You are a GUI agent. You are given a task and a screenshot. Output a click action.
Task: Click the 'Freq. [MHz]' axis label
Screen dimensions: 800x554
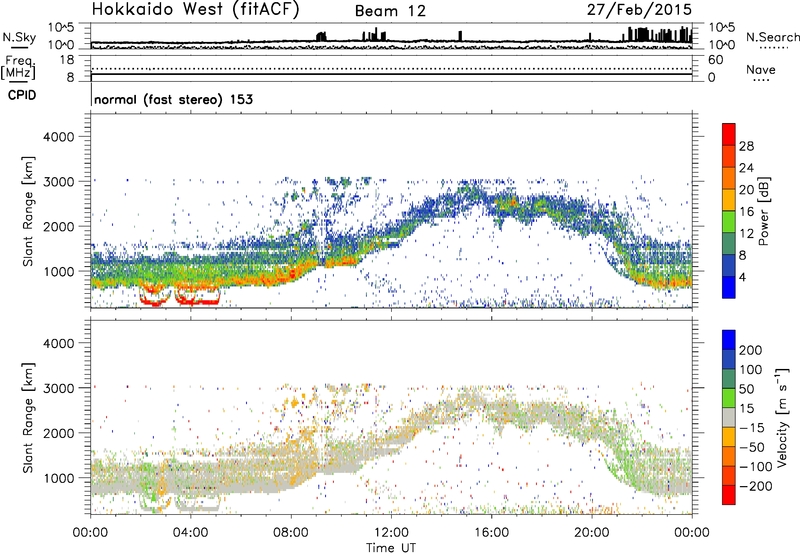pos(19,68)
